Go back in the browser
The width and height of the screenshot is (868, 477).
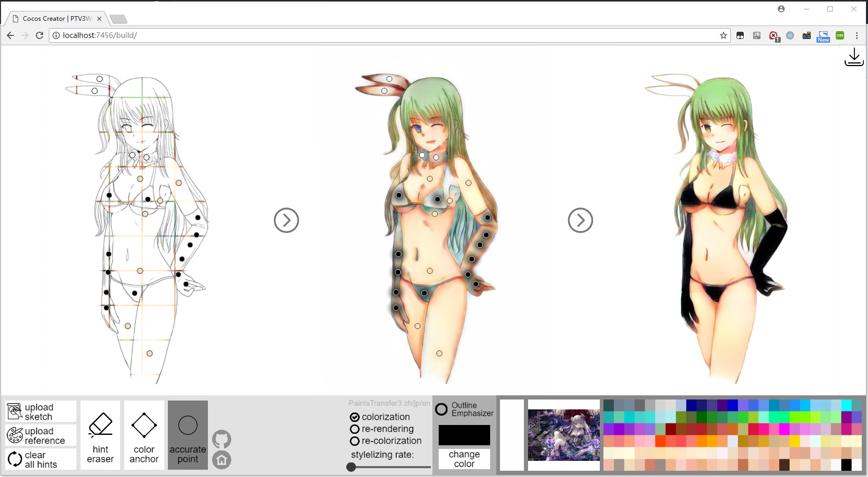(10, 35)
